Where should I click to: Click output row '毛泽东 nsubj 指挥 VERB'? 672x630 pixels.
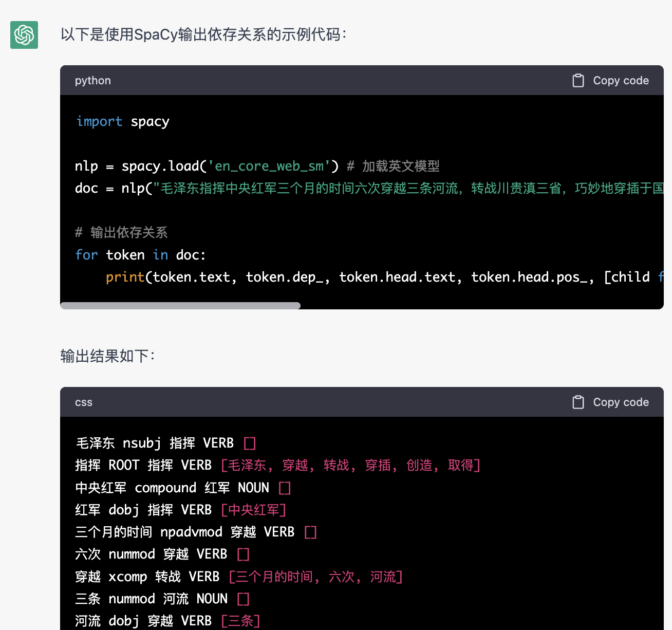pyautogui.click(x=166, y=443)
